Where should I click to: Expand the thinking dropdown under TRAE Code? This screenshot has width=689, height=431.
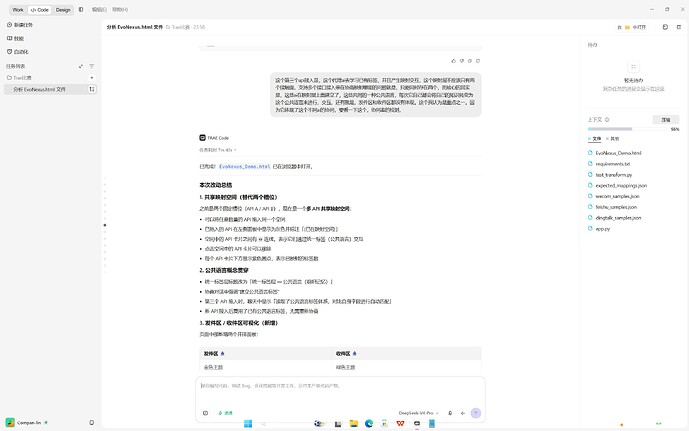pyautogui.click(x=218, y=150)
